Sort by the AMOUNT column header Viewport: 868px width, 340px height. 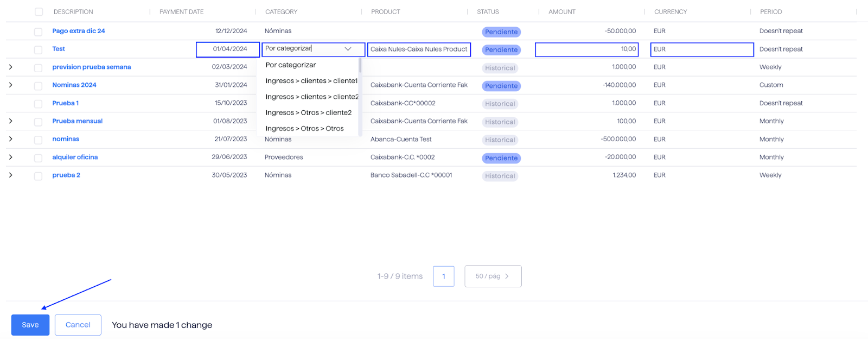[562, 12]
